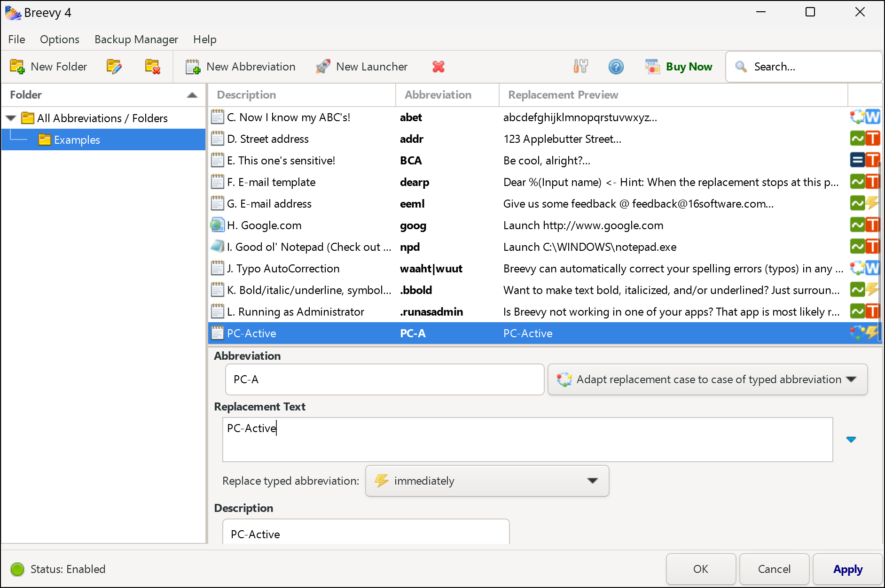The width and height of the screenshot is (885, 588).
Task: Click in the Description input field
Action: click(x=366, y=533)
